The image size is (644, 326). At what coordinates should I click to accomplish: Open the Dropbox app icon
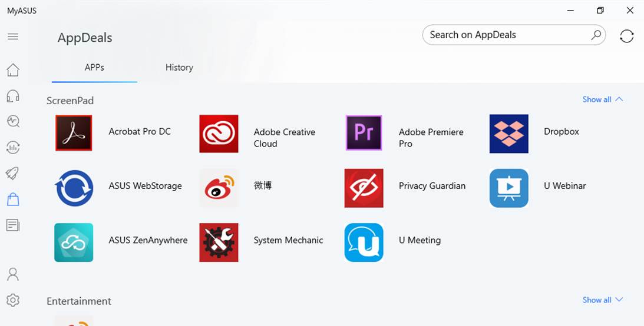tap(509, 134)
